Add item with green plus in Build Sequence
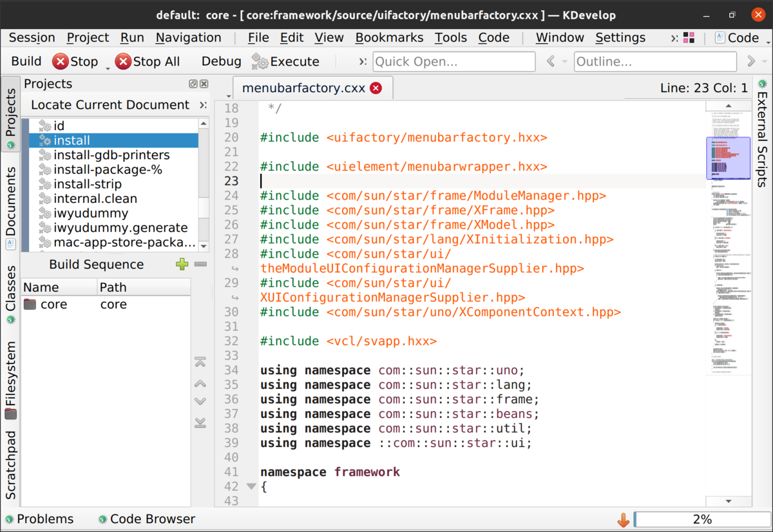Viewport: 773px width, 532px height. (182, 264)
